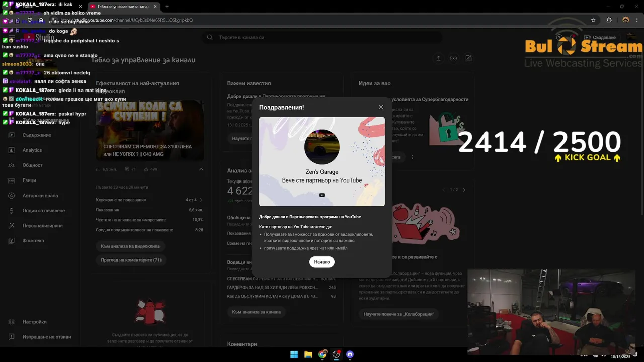This screenshot has width=644, height=362.
Task: Open the three-dot menu on ideas card
Action: [412, 157]
